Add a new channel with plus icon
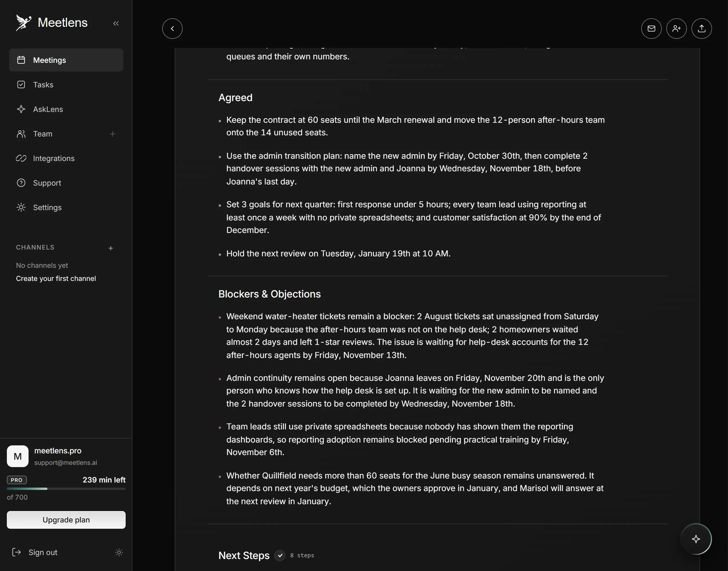Screen dimensions: 728x571 tap(111, 248)
